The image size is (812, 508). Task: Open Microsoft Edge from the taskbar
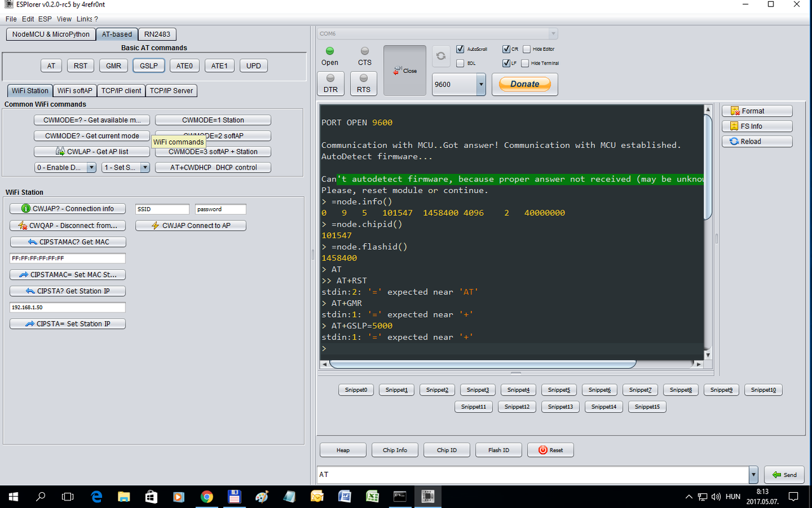96,496
